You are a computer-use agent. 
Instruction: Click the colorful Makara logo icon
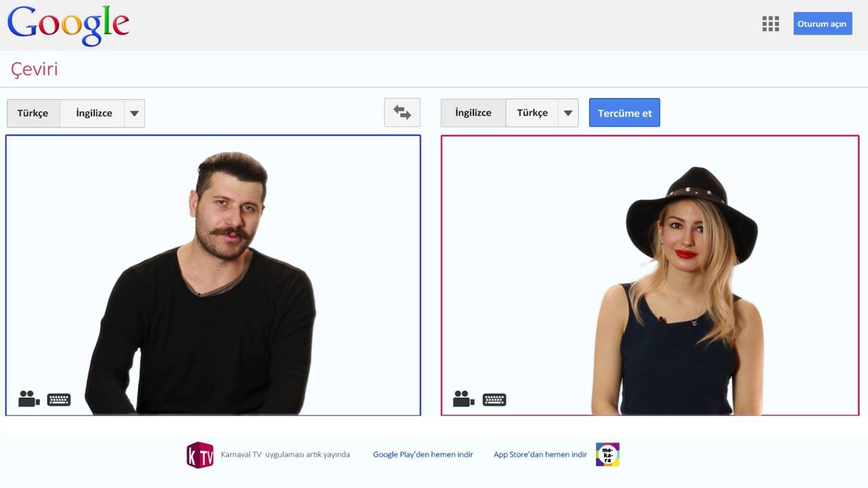click(x=608, y=454)
